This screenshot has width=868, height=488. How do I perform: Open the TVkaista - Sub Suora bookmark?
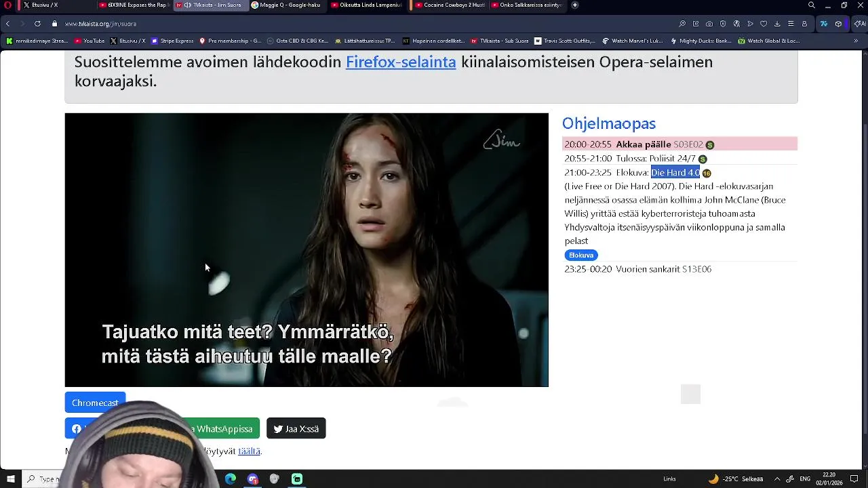point(500,41)
